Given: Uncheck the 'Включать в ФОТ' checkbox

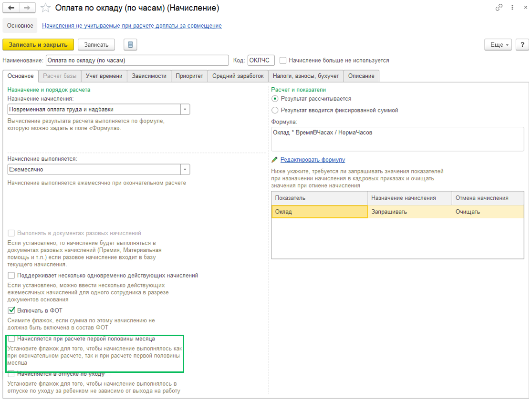Looking at the screenshot, I should click(11, 310).
